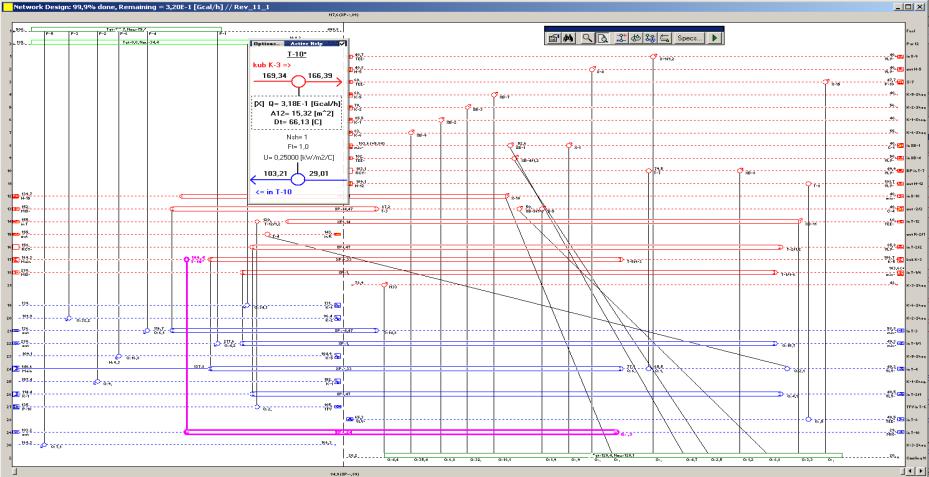Select the magenta highlighted exchanger line
The image size is (929, 477).
pyautogui.click(x=400, y=433)
